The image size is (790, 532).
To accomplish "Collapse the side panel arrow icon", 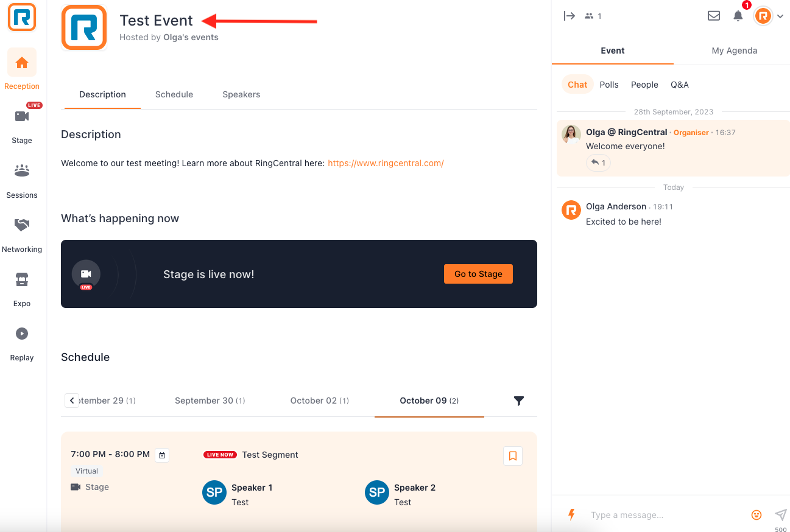I will coord(570,16).
